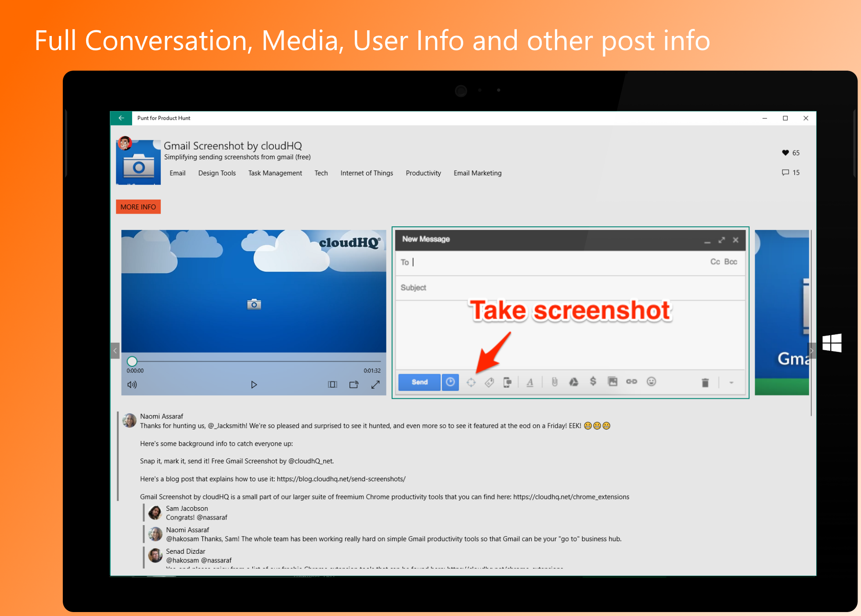This screenshot has width=861, height=616.
Task: Click the back arrow in title bar
Action: pyautogui.click(x=121, y=118)
